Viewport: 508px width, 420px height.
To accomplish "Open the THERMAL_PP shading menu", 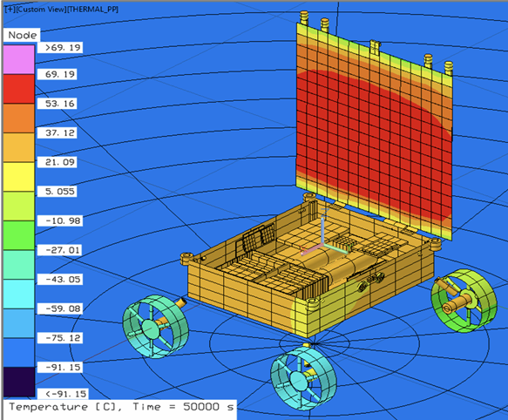I will pos(92,10).
